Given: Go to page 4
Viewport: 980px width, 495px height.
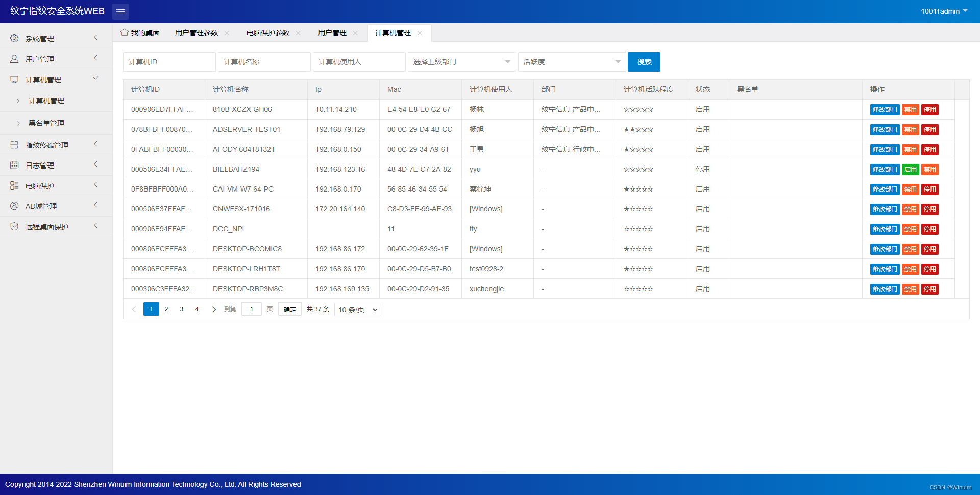Looking at the screenshot, I should (197, 309).
